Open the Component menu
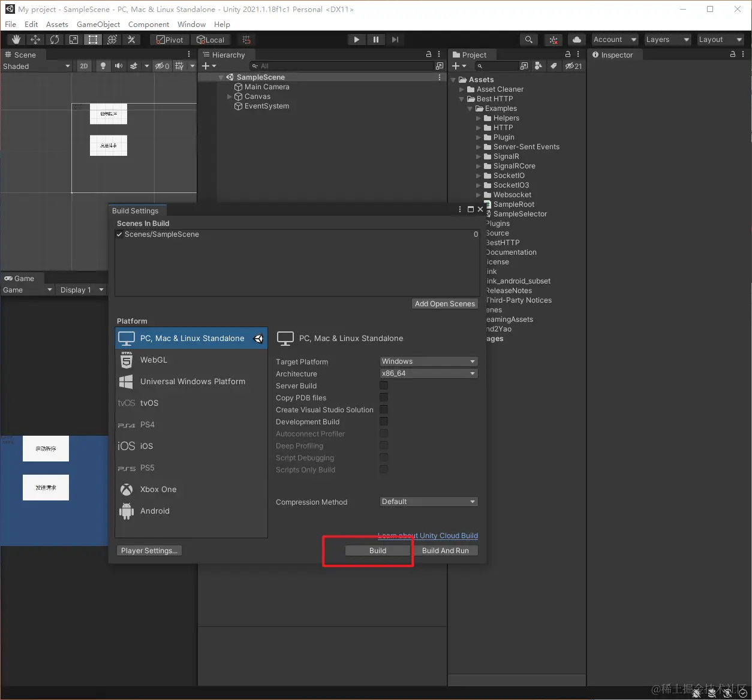Screen dimensions: 752x700 click(149, 25)
